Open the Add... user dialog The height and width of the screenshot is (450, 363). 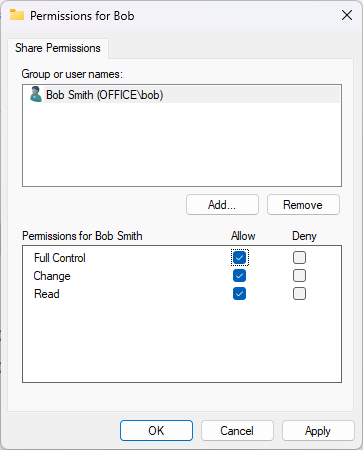pyautogui.click(x=222, y=205)
